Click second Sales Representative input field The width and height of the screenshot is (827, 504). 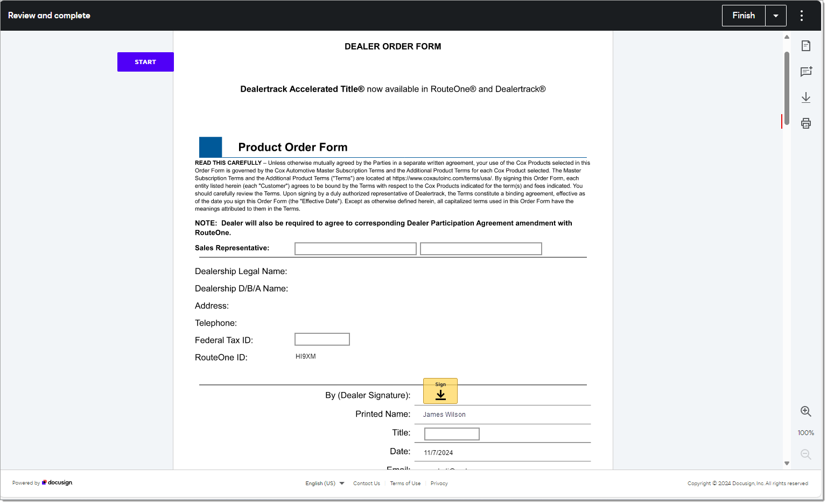[x=481, y=249]
